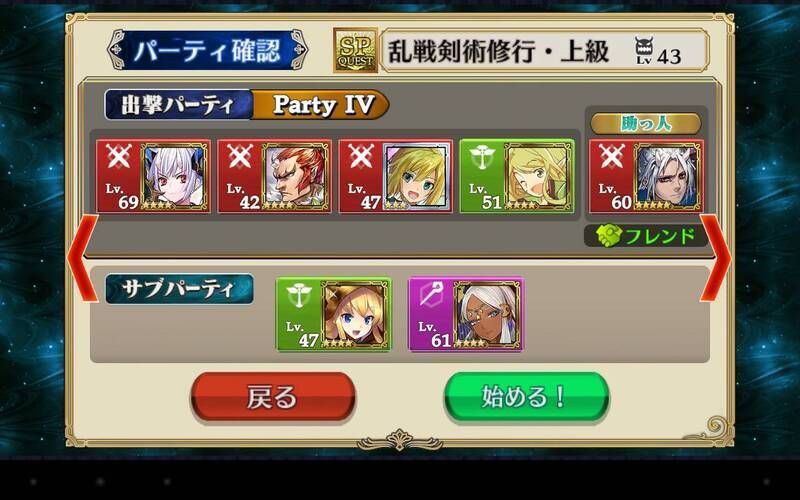Click the winged healer icon on Lv. 51 card
The image size is (800, 500).
pos(482,157)
